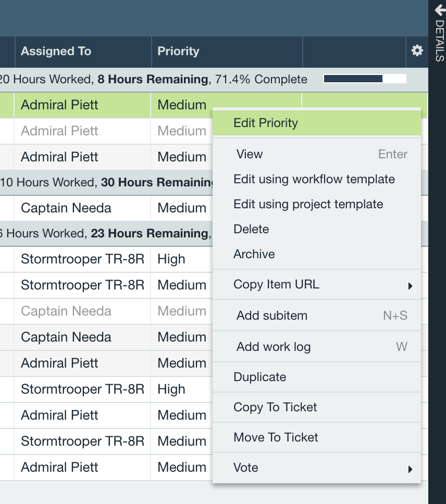Open the Copy Item URL submenu arrow
Viewport: 446px width, 504px height.
tap(410, 286)
